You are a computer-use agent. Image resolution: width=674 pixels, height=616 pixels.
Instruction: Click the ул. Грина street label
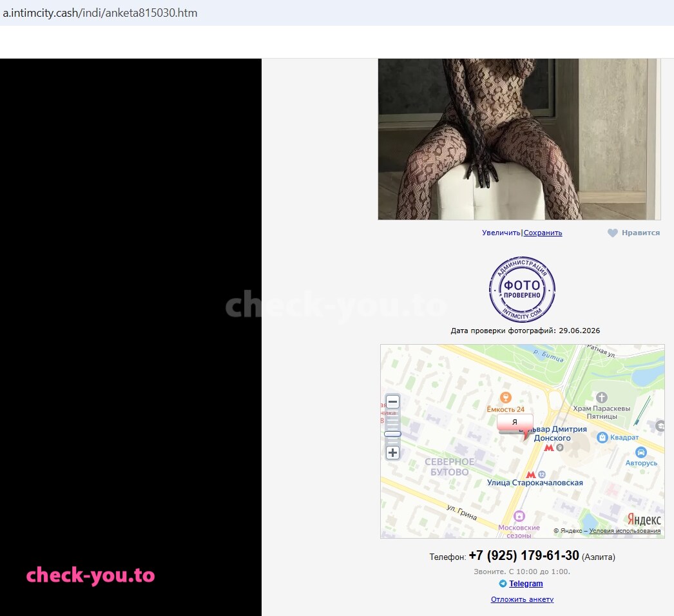[x=461, y=512]
